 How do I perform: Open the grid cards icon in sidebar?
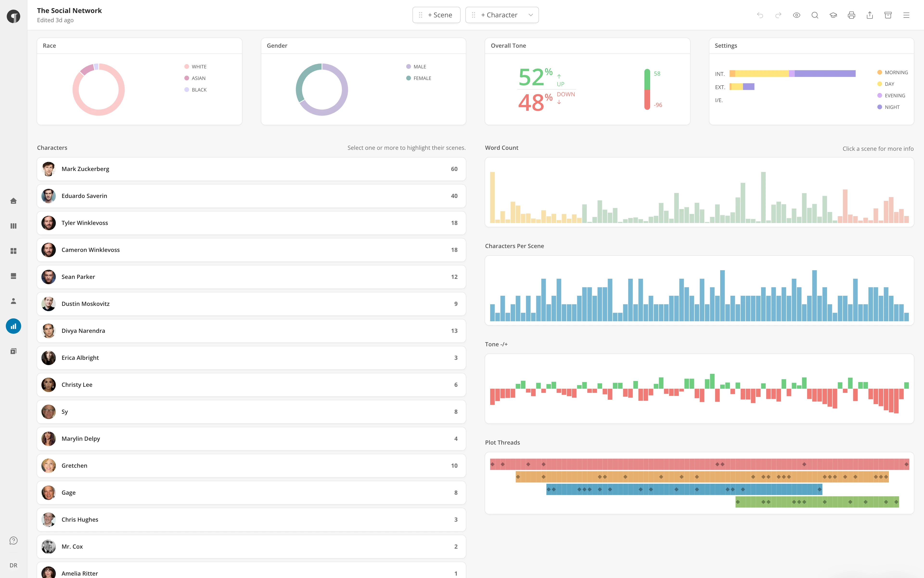pos(13,251)
